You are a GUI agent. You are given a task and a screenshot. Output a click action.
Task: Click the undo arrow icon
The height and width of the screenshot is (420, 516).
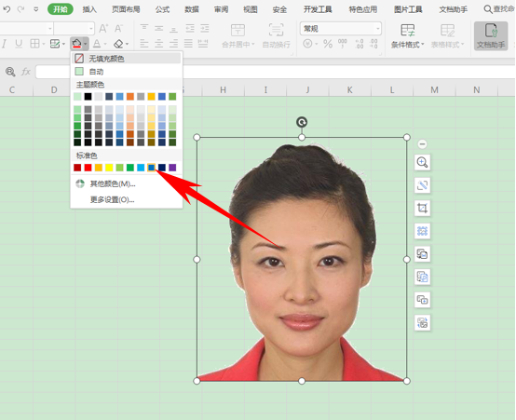[7, 9]
